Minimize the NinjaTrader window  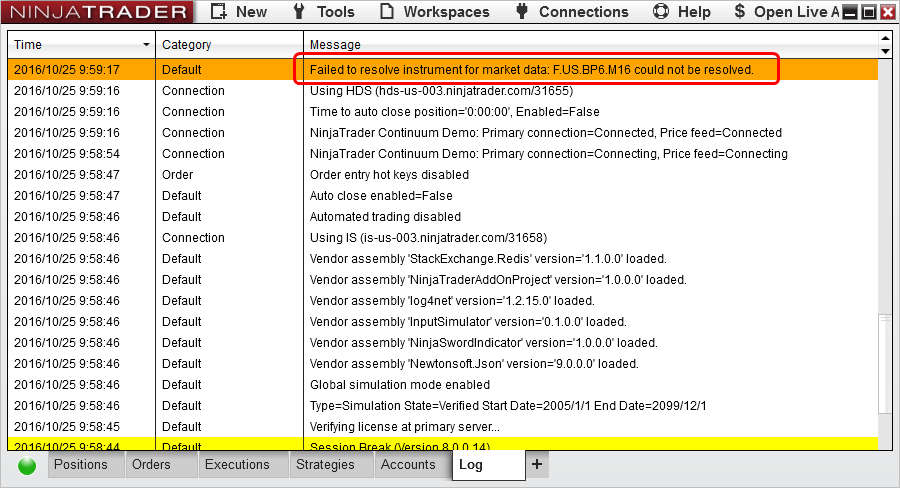coord(851,12)
